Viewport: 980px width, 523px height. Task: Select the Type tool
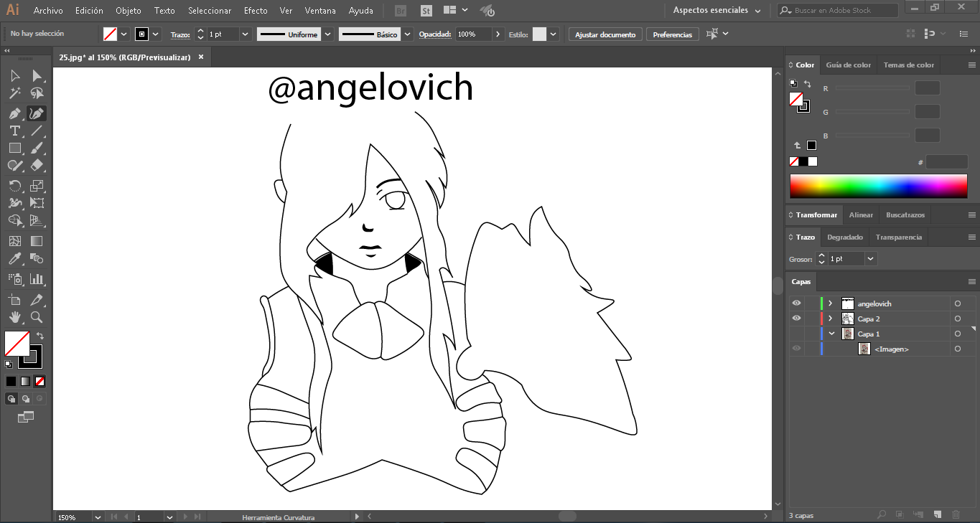coord(15,131)
